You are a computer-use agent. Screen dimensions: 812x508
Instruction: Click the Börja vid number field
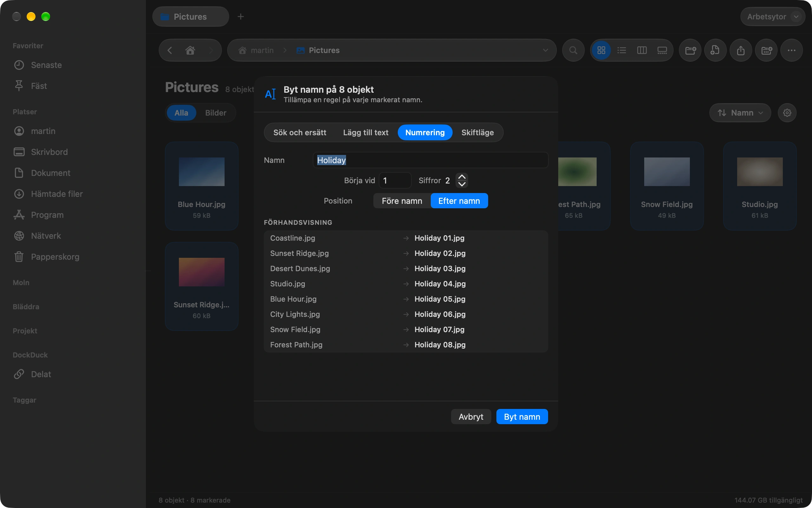395,180
